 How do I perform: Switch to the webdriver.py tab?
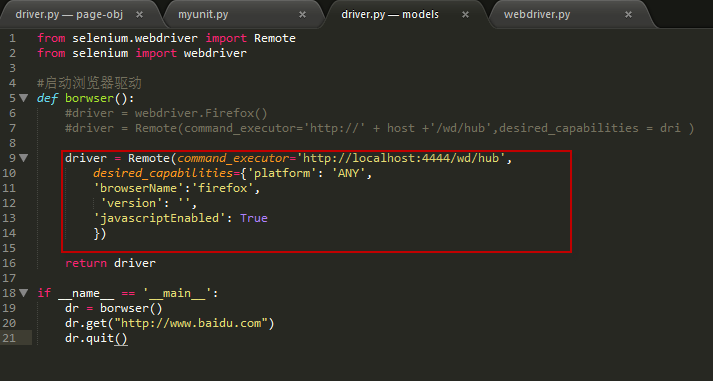tap(537, 15)
